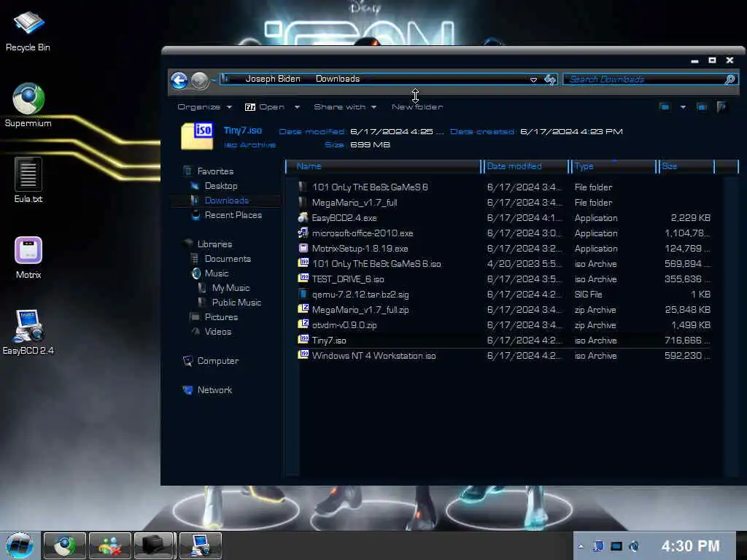Click the Open button with 7z icon
This screenshot has height=560, width=747.
[264, 107]
